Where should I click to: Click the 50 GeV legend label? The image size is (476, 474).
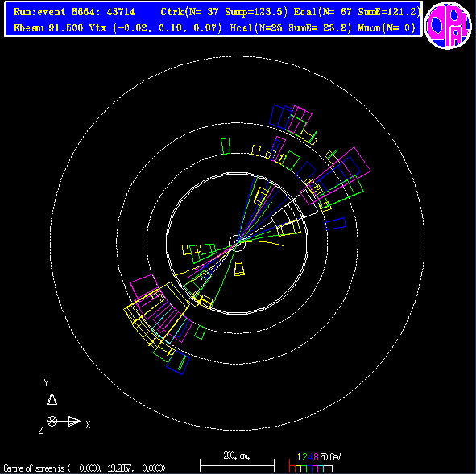coord(330,457)
